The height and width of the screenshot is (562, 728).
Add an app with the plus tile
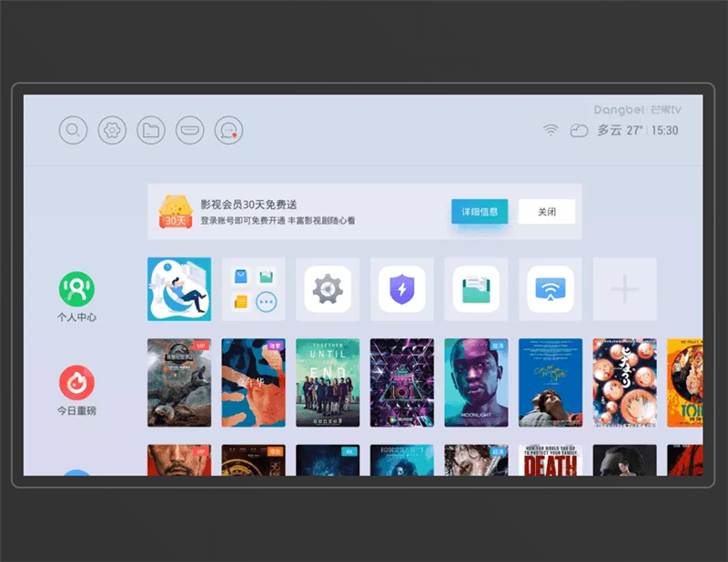tap(625, 289)
